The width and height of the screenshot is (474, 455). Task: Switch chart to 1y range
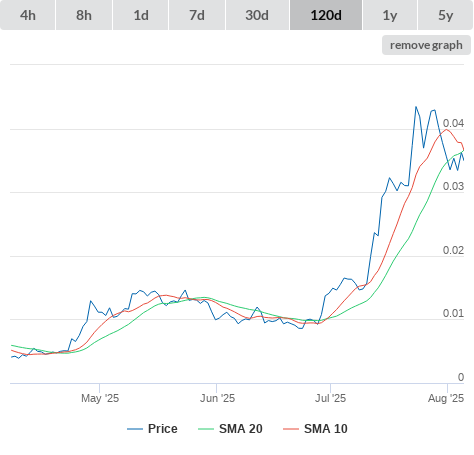(x=390, y=15)
